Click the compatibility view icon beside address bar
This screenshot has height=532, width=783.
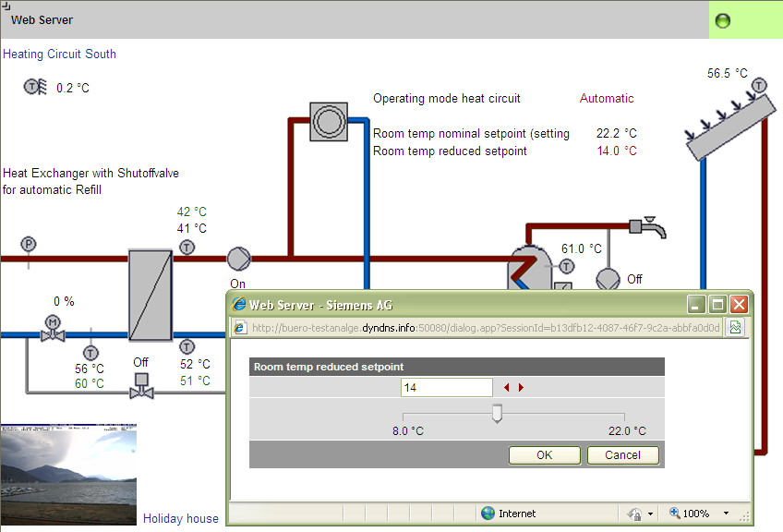(x=735, y=327)
